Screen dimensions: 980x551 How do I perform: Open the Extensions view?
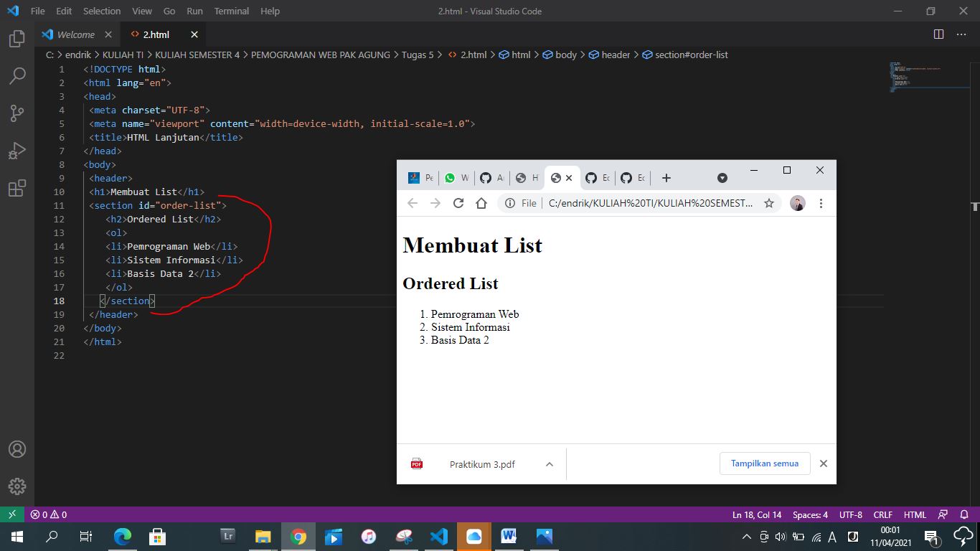(x=17, y=188)
